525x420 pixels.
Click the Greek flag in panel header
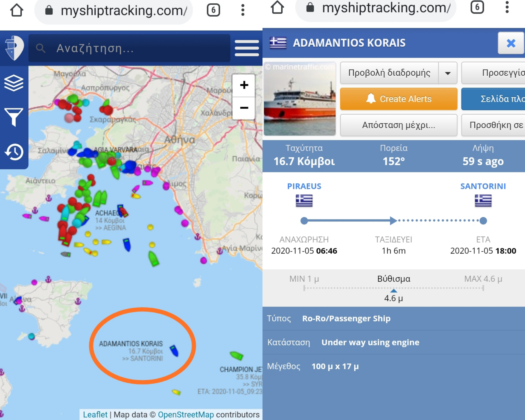click(x=278, y=43)
